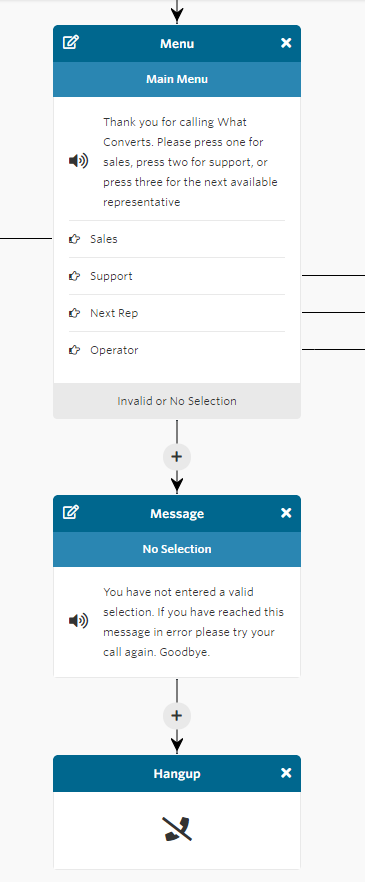Delete the Hangup block with X

tap(286, 773)
